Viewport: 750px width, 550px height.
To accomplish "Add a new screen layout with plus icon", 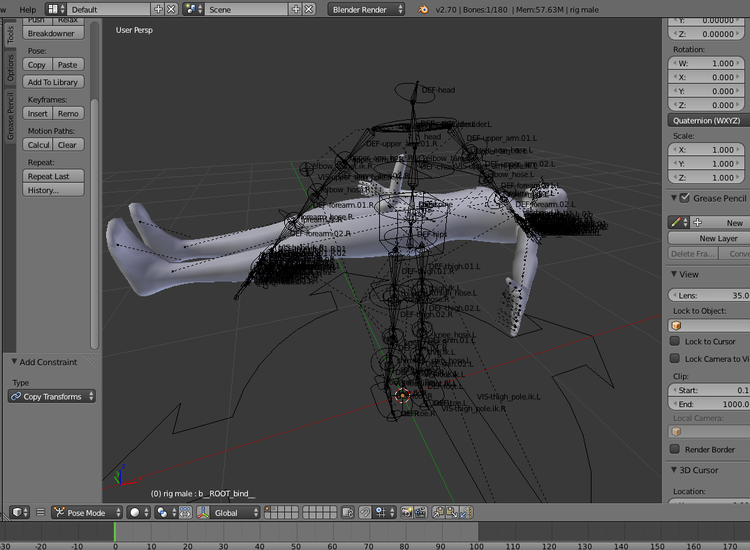I will coord(158,9).
